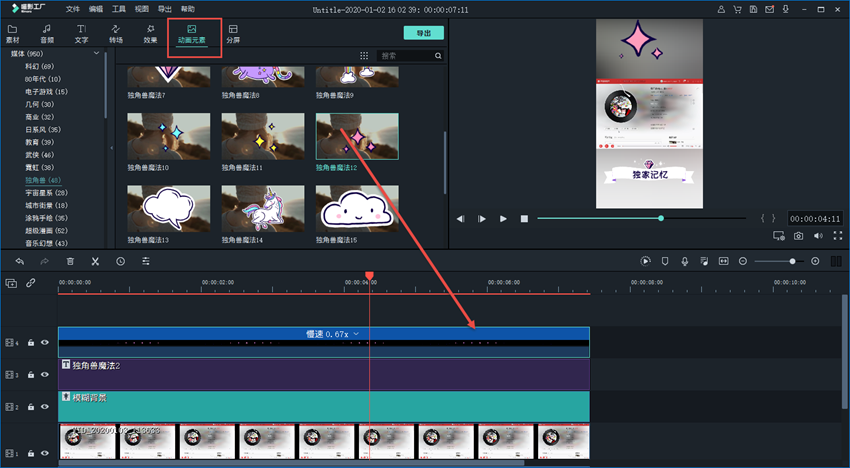The image size is (850, 468).
Task: Play the preview video
Action: (x=503, y=219)
